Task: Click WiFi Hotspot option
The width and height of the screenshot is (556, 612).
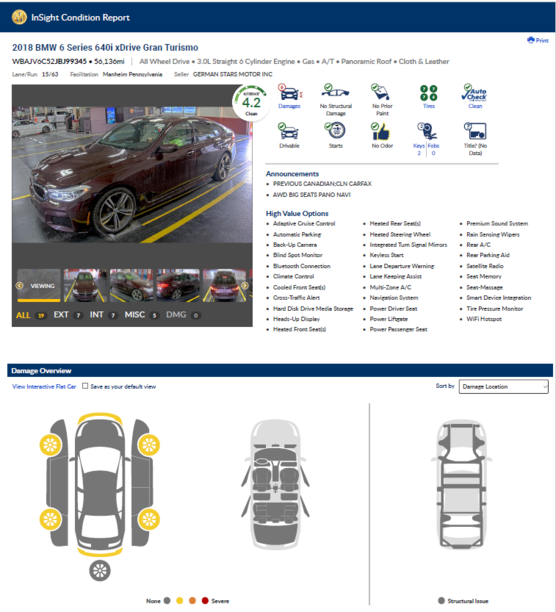Action: point(484,319)
